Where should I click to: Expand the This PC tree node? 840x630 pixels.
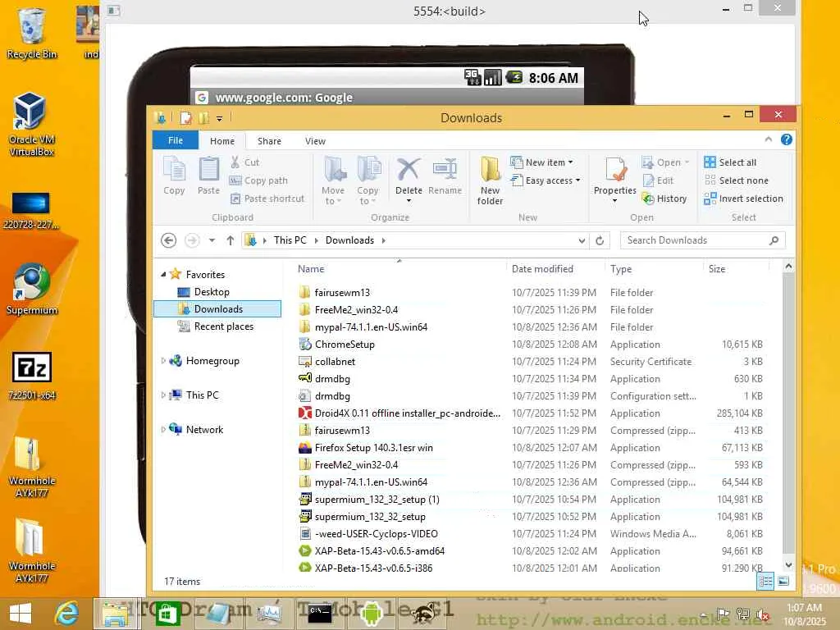click(x=163, y=395)
